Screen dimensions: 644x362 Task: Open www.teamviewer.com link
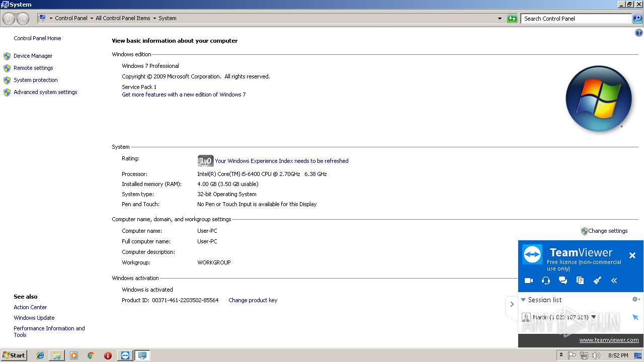(x=609, y=340)
